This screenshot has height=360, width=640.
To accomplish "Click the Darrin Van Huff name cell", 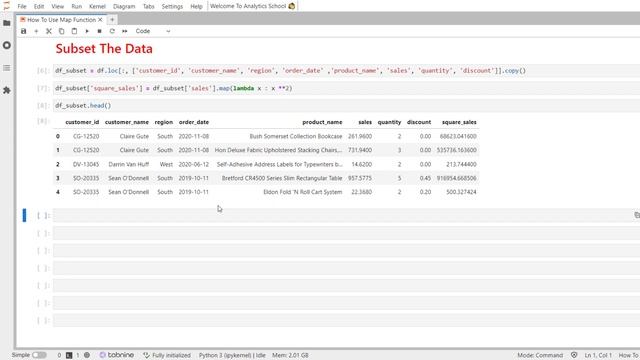I will point(129,164).
